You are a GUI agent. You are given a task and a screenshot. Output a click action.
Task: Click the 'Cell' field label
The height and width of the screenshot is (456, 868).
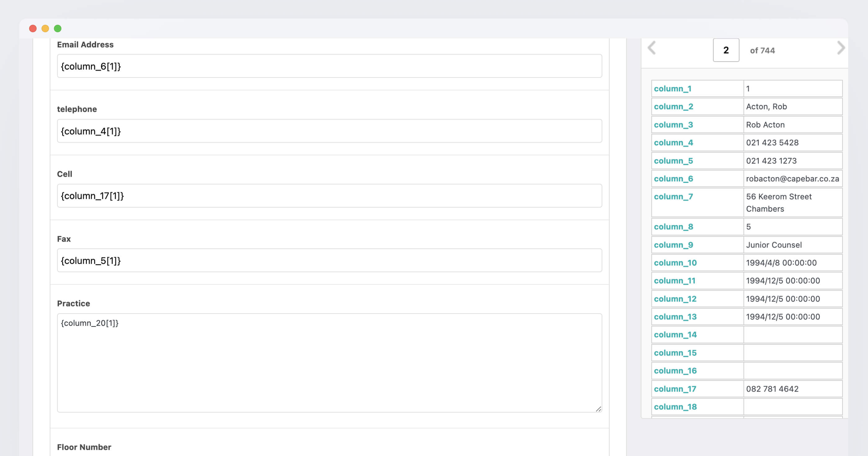click(x=64, y=174)
